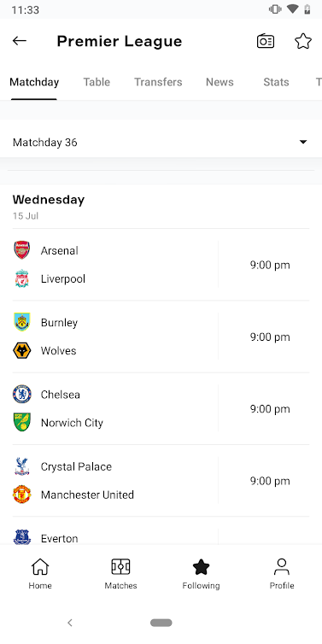
Task: Open the Crystal Palace match time 9:00 pm
Action: click(x=270, y=481)
